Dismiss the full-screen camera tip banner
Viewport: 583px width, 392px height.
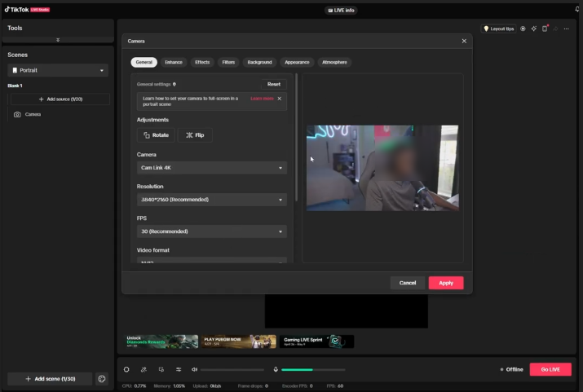(280, 99)
